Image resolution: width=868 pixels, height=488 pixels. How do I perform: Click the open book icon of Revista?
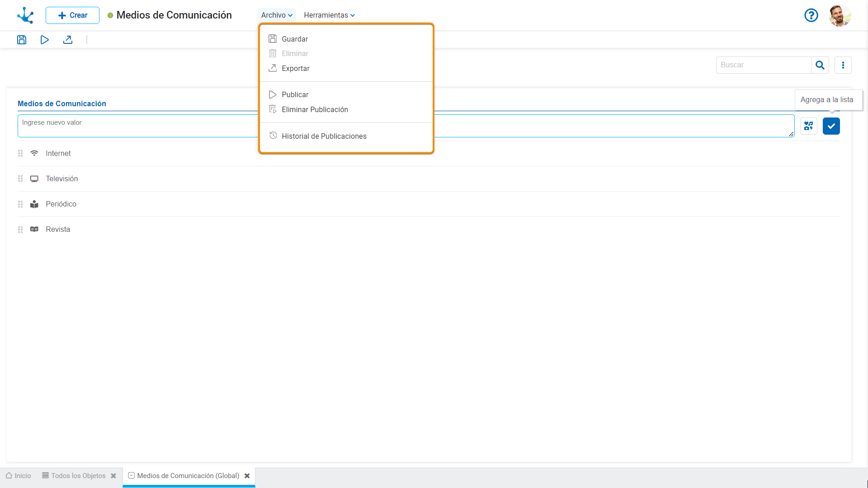(34, 230)
